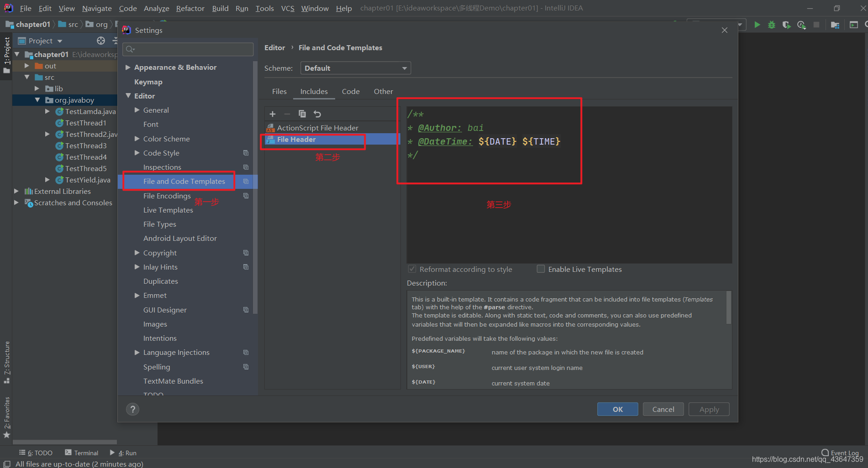Select File and Code Templates settings
Image resolution: width=868 pixels, height=468 pixels.
(187, 181)
